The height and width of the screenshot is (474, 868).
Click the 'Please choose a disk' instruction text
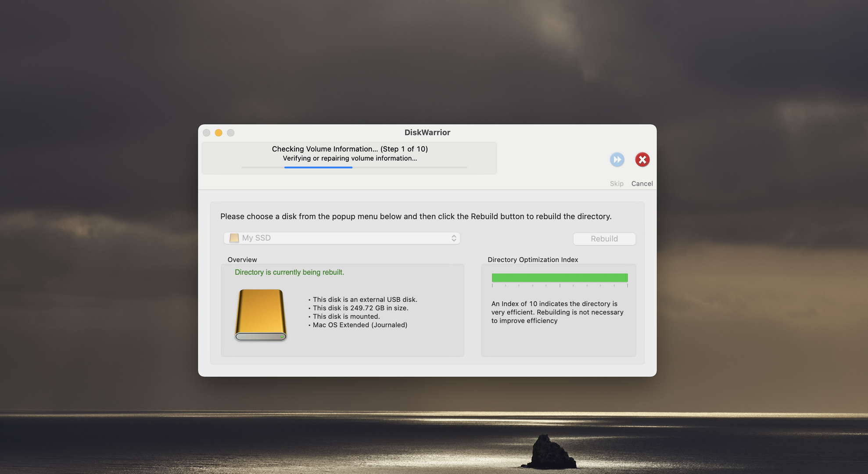pyautogui.click(x=416, y=216)
